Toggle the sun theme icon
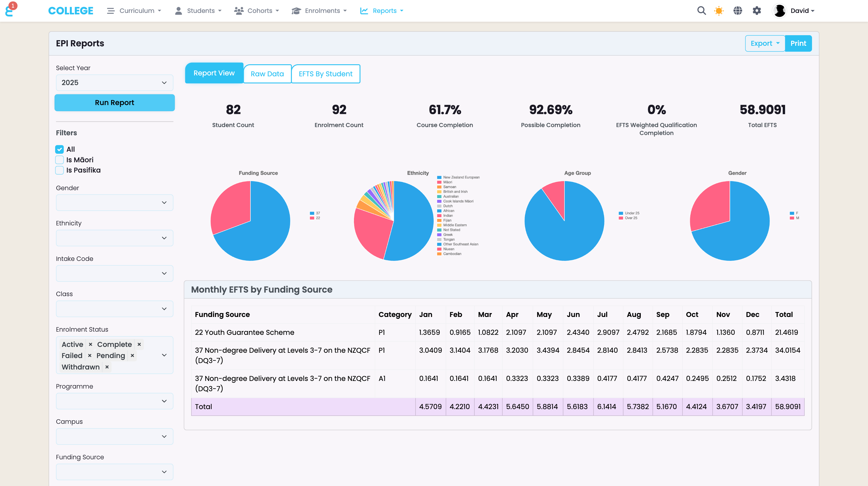 click(719, 11)
